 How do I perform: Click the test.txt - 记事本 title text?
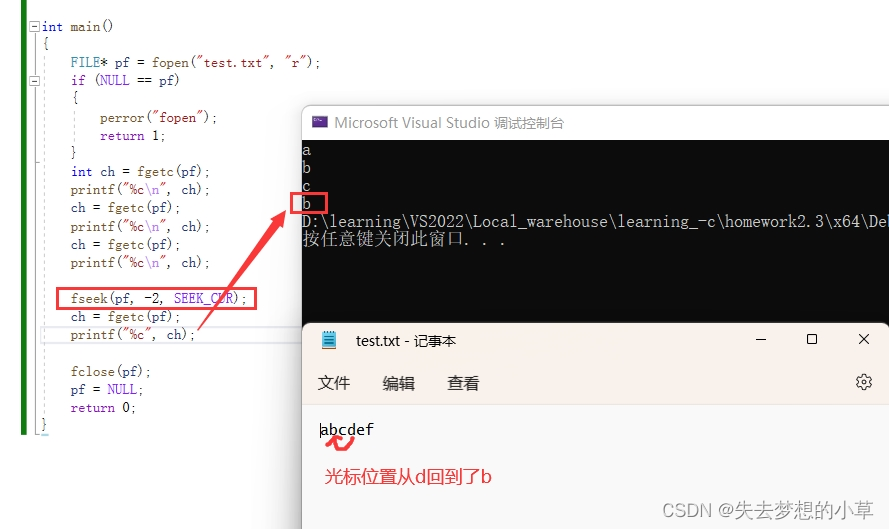tap(406, 341)
